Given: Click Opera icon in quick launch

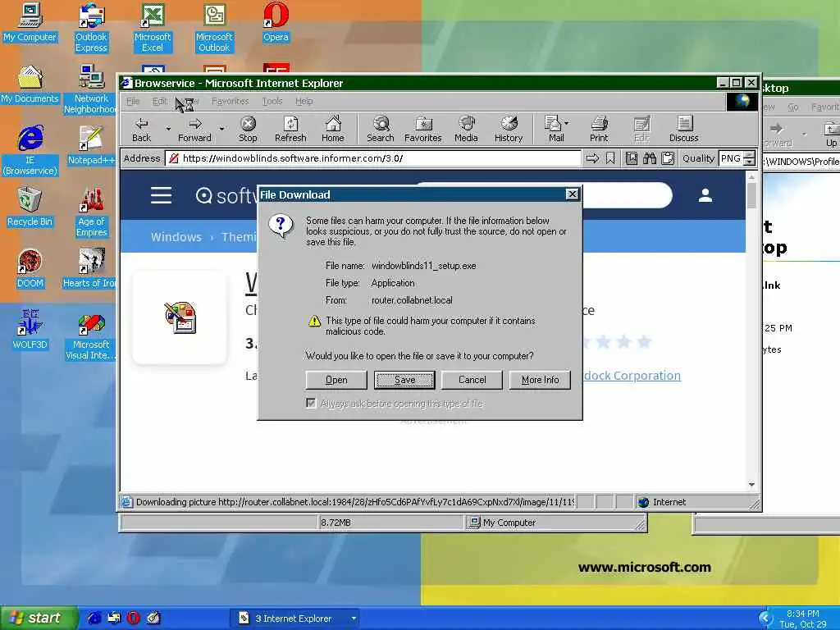Looking at the screenshot, I should pyautogui.click(x=134, y=618).
